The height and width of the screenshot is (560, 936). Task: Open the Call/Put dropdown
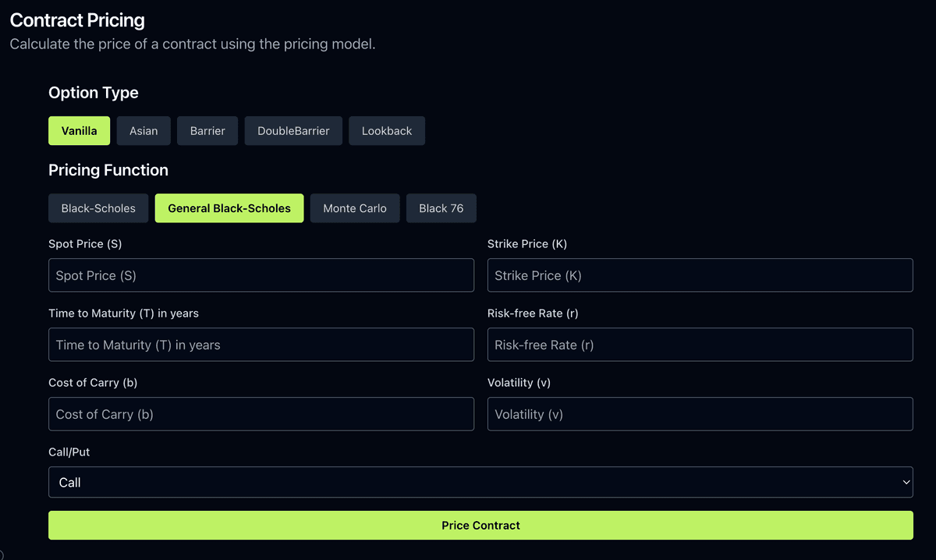click(480, 482)
